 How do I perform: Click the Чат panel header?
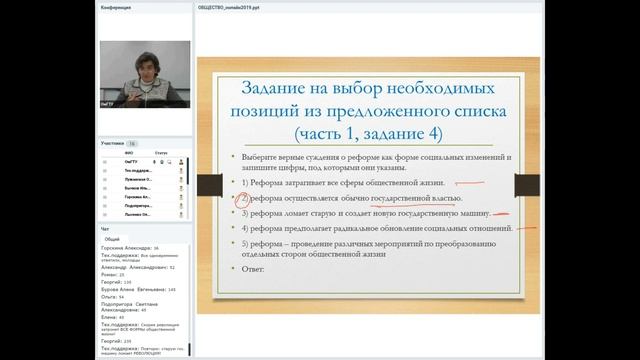coord(105,229)
